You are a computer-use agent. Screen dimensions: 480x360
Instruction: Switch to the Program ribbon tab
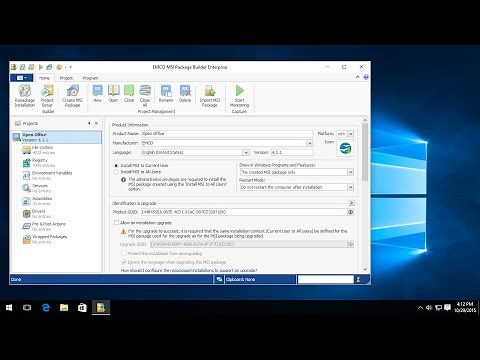pos(90,78)
